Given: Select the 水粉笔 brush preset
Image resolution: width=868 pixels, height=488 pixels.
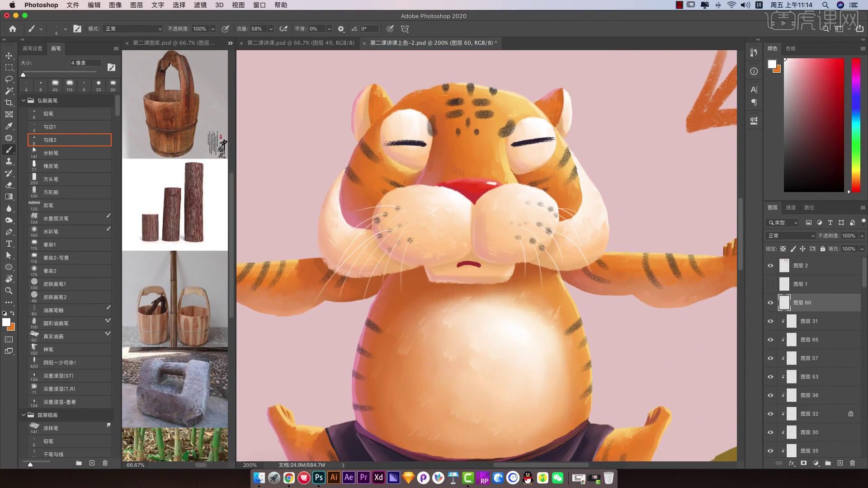Looking at the screenshot, I should tap(70, 153).
